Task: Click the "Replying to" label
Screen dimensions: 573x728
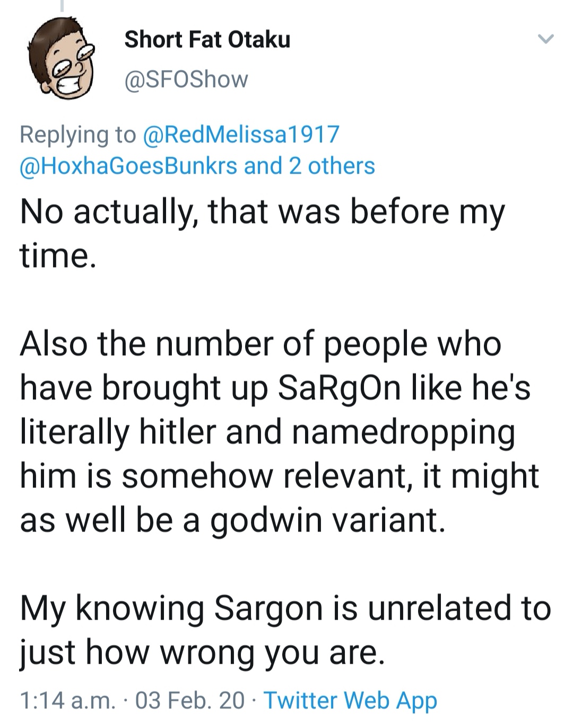Action: (x=77, y=134)
